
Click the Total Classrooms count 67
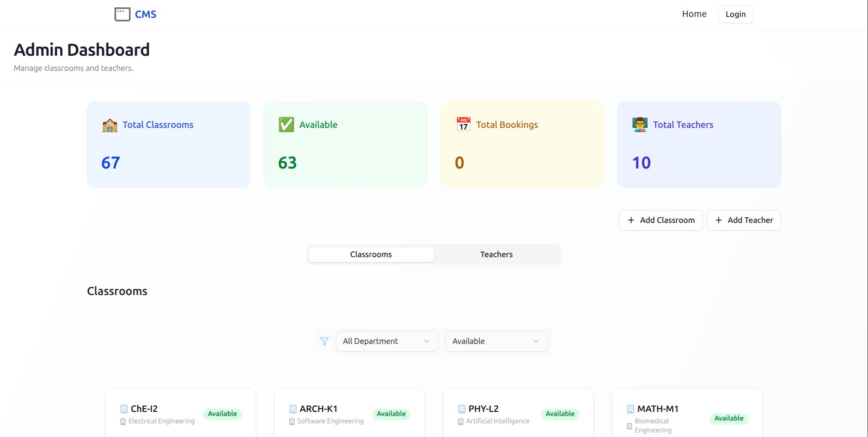111,163
